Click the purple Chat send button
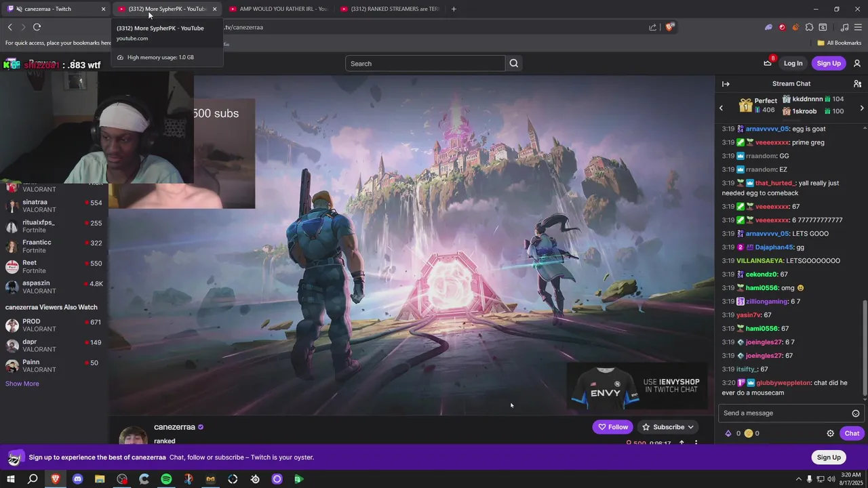Screen dimensions: 868x488 pyautogui.click(x=852, y=433)
